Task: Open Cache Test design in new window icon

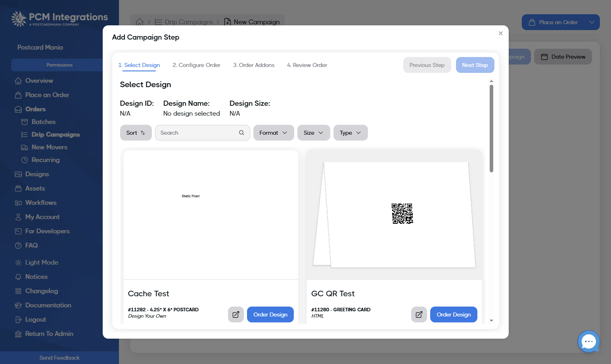Action: click(236, 314)
